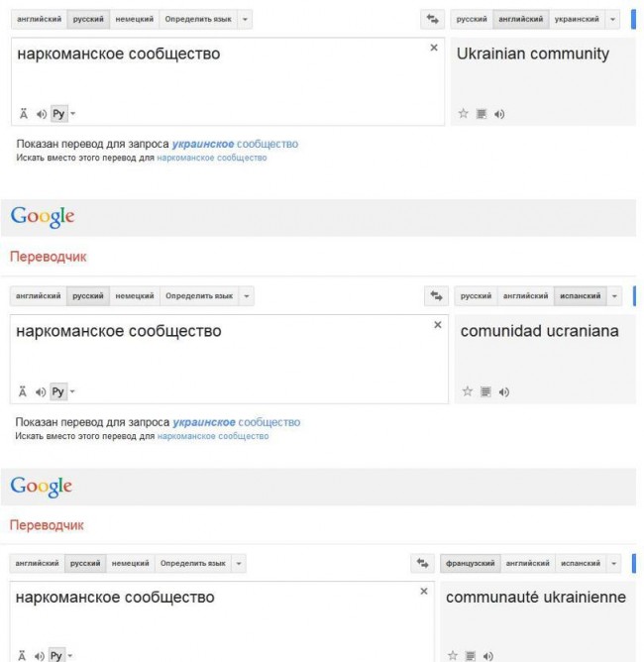The image size is (644, 662).
Task: Click 'наркоманское сообщество' link below 'Ukrainian community' panel
Action: pyautogui.click(x=212, y=158)
